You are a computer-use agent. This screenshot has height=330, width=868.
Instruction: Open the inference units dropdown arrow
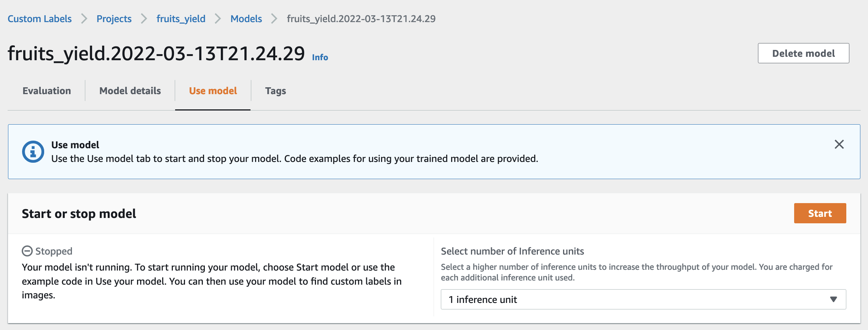pos(833,300)
